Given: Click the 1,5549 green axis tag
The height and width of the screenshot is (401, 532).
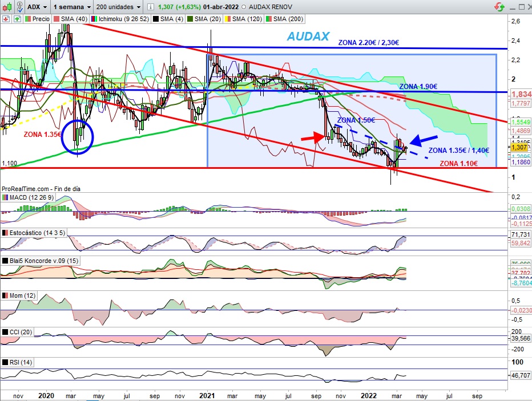Looking at the screenshot, I should tap(521, 122).
